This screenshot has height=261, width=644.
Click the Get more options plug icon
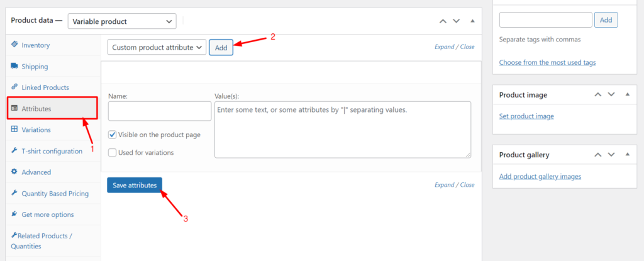pos(14,214)
